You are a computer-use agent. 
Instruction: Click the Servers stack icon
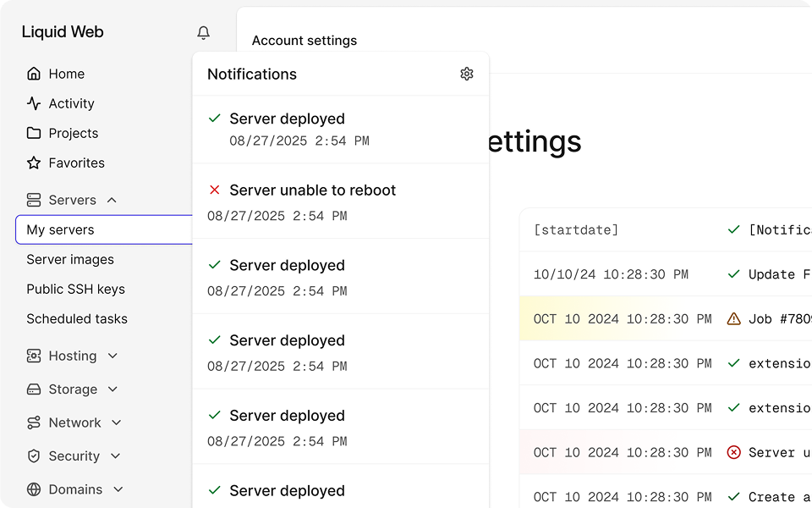pos(34,200)
